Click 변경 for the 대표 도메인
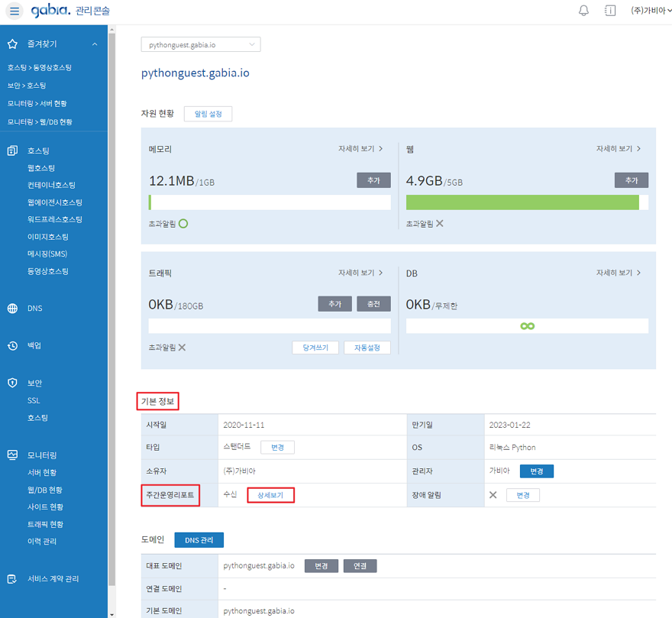The width and height of the screenshot is (672, 618). click(321, 566)
